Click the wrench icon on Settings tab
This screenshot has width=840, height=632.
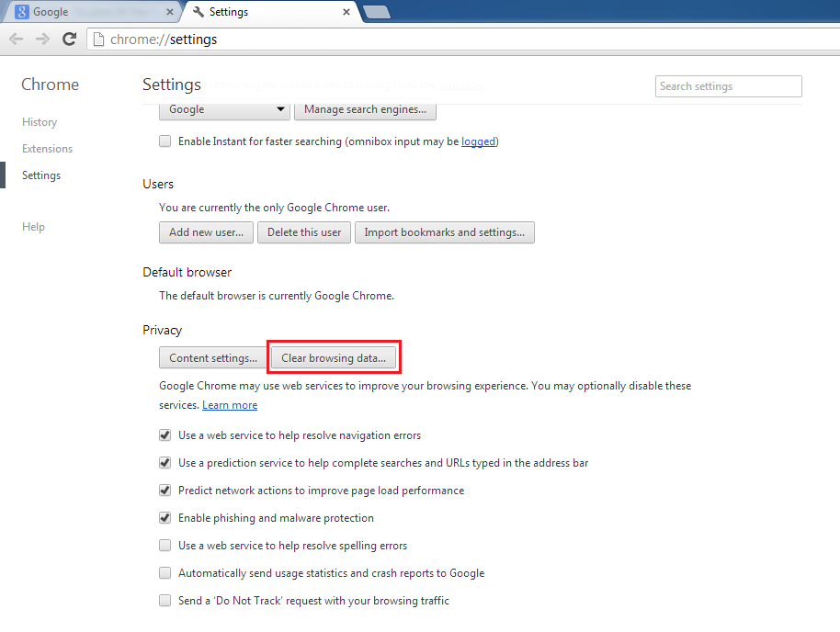tap(199, 12)
